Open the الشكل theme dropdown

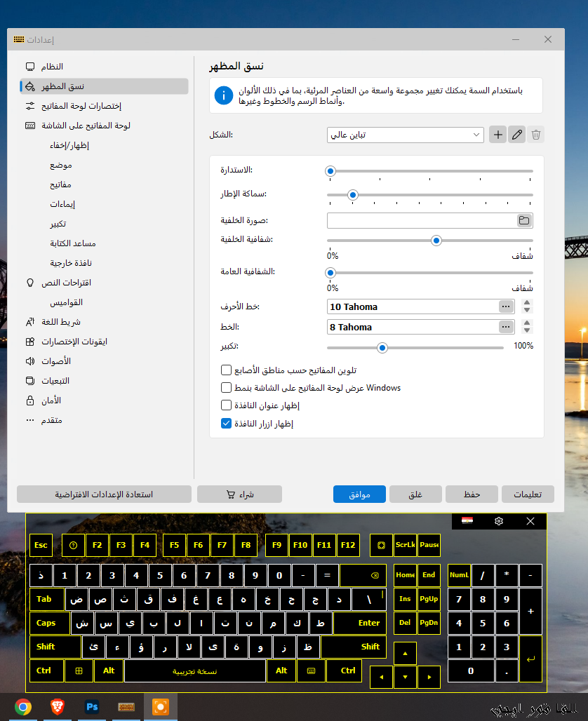[405, 135]
